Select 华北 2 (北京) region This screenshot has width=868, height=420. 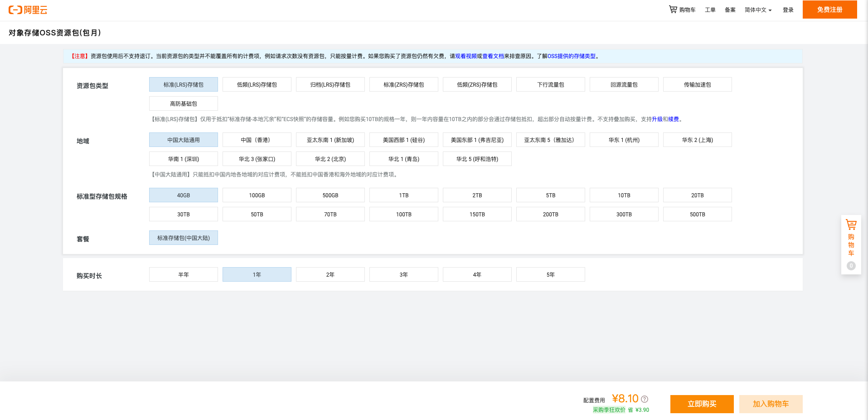(330, 159)
